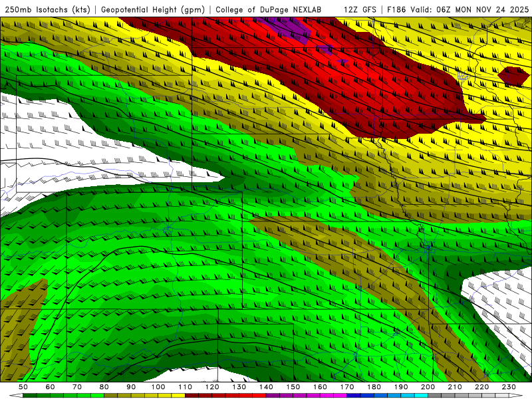Click the legend label 90
532x399 pixels.
click(x=131, y=387)
